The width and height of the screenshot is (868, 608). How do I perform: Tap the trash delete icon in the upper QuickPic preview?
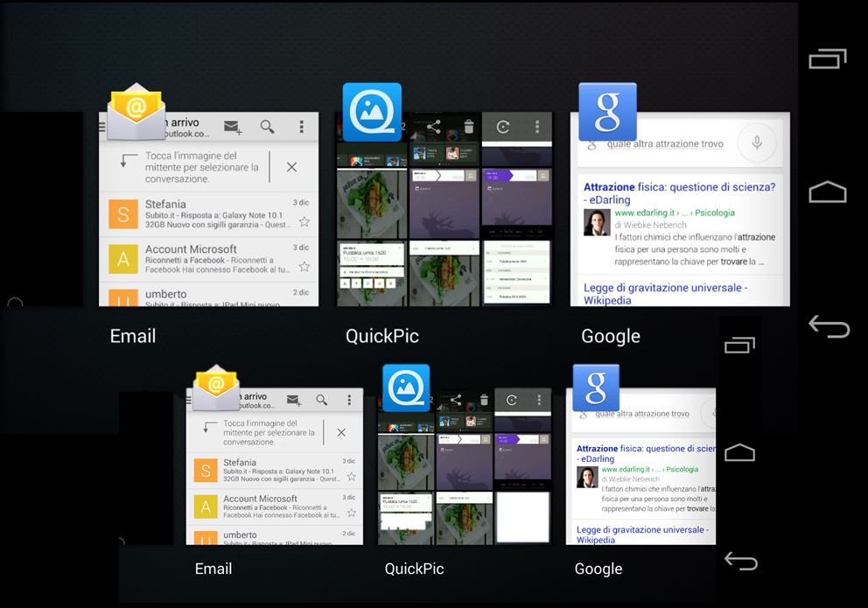469,127
